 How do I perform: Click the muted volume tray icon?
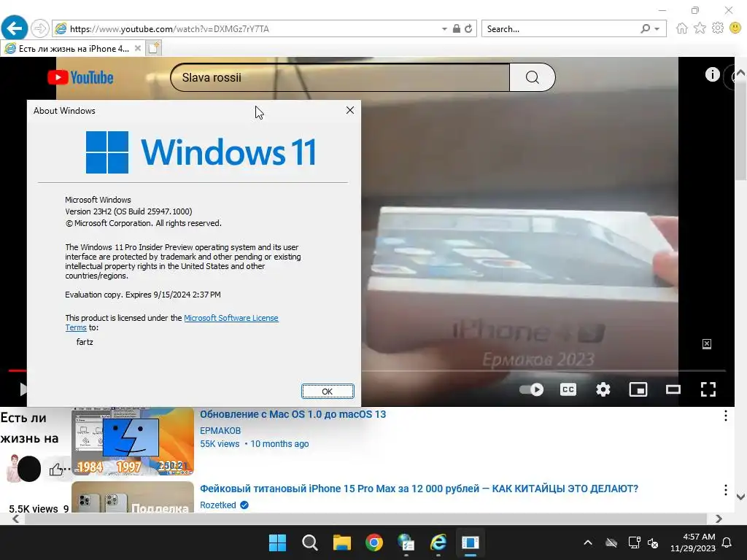(x=653, y=542)
